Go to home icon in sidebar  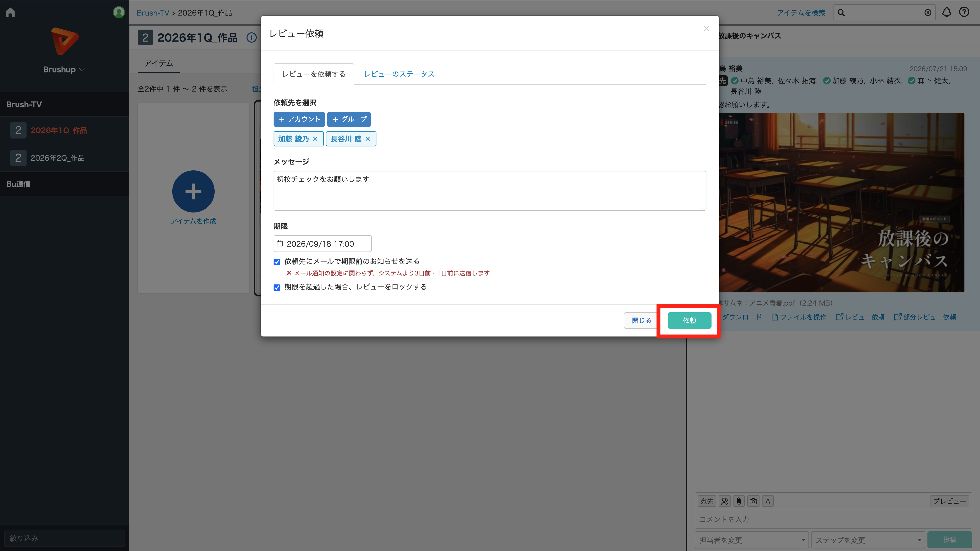[10, 12]
